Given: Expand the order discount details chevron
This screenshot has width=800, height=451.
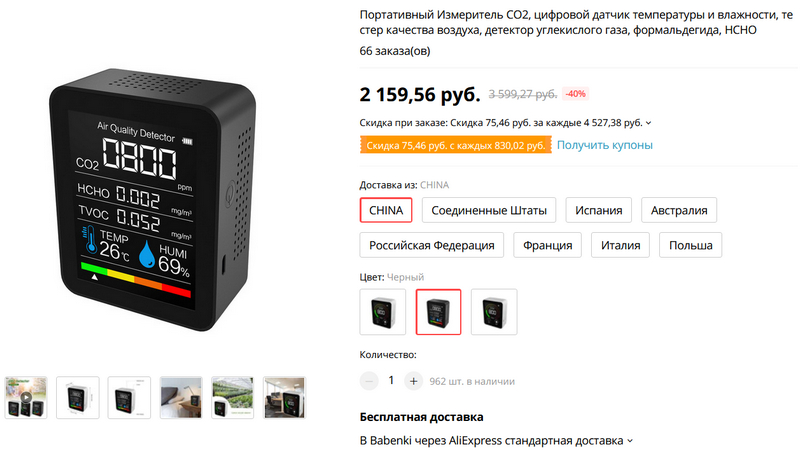Looking at the screenshot, I should tap(648, 123).
